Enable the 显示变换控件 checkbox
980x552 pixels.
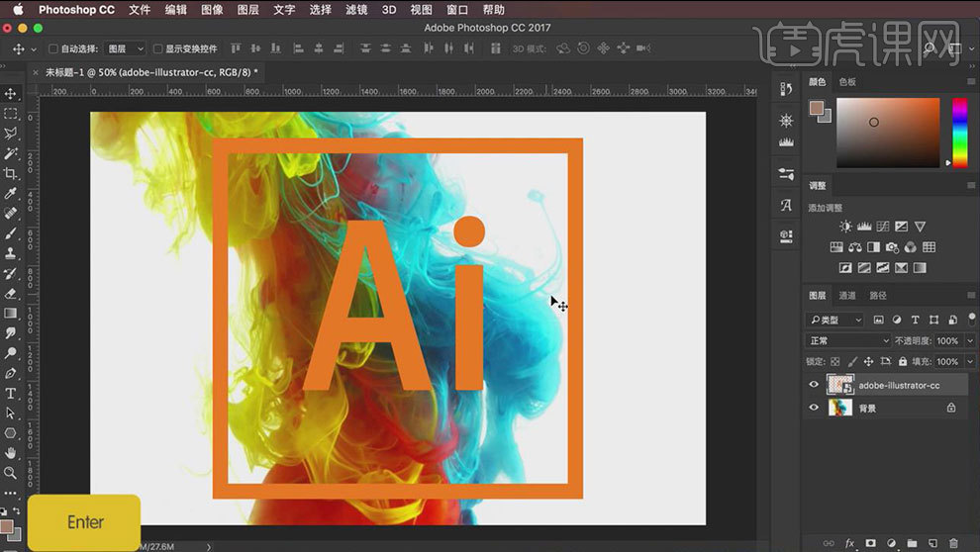click(x=158, y=48)
